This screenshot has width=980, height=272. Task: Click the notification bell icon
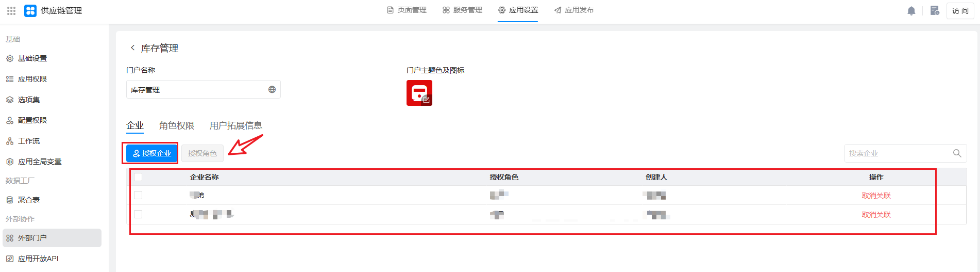pyautogui.click(x=911, y=11)
